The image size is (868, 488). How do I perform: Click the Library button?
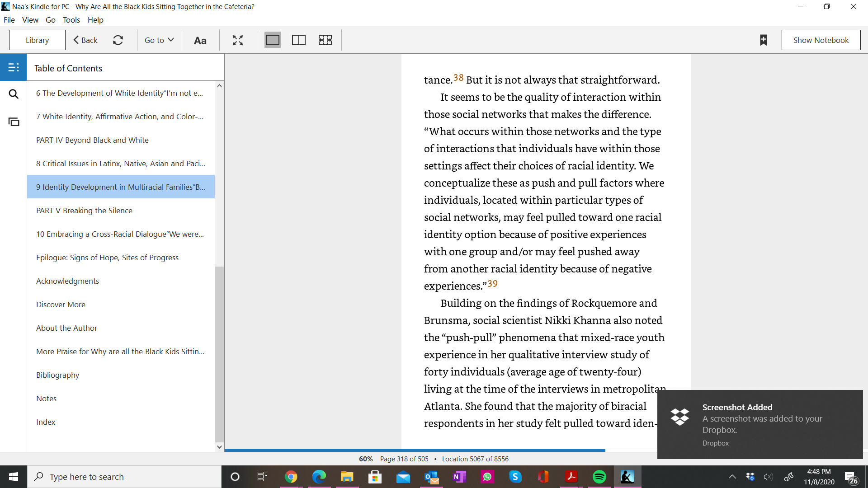pos(37,40)
